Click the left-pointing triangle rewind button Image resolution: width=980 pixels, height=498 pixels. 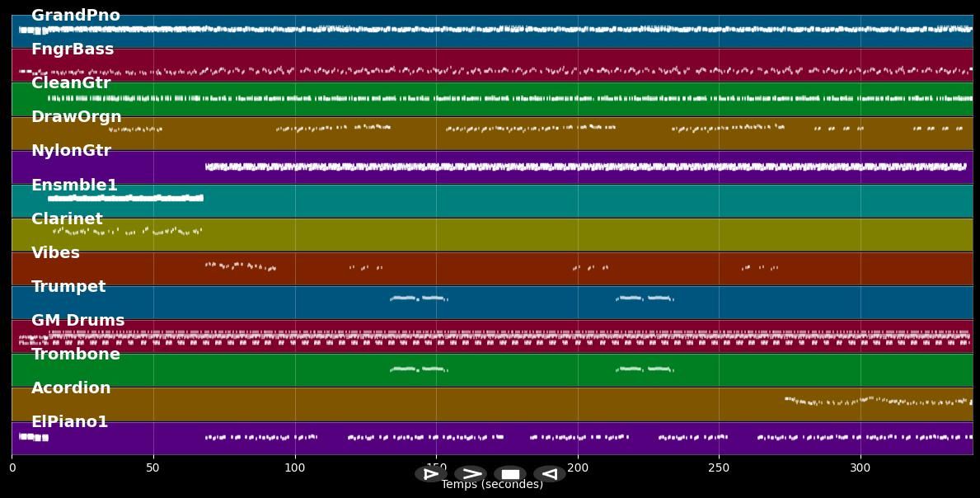(549, 474)
